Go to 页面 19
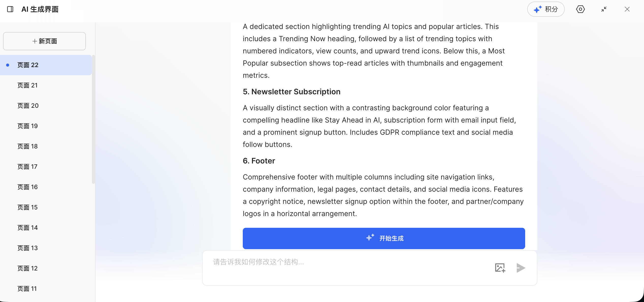 (x=46, y=126)
